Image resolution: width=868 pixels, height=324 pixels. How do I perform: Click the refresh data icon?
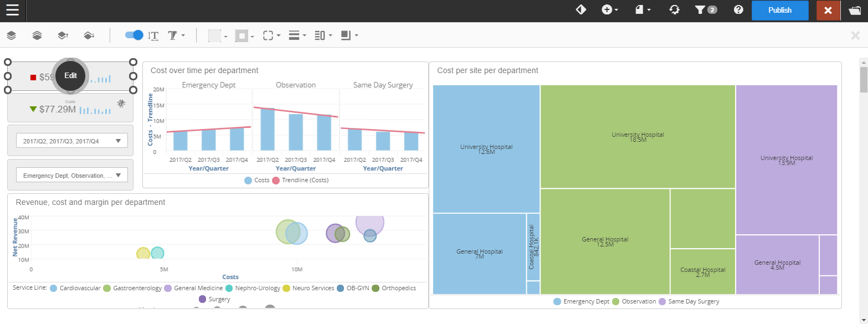674,10
